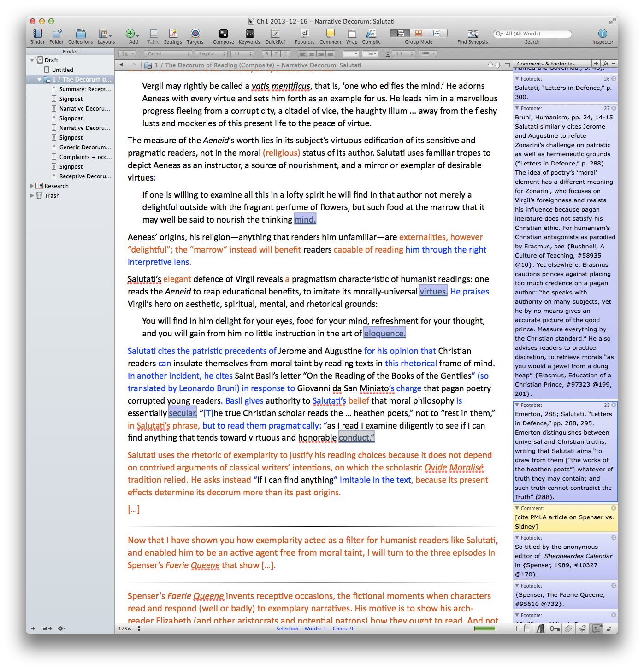Add new document in binder footer

[x=33, y=629]
